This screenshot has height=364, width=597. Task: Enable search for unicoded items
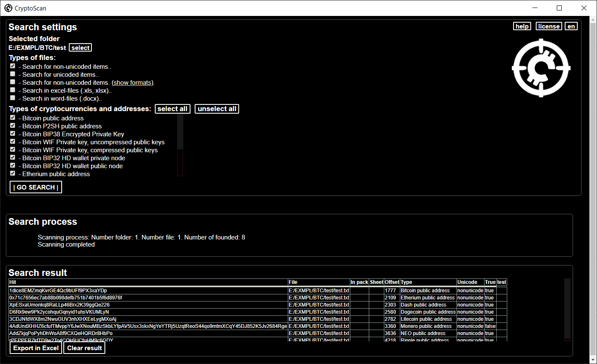12,73
